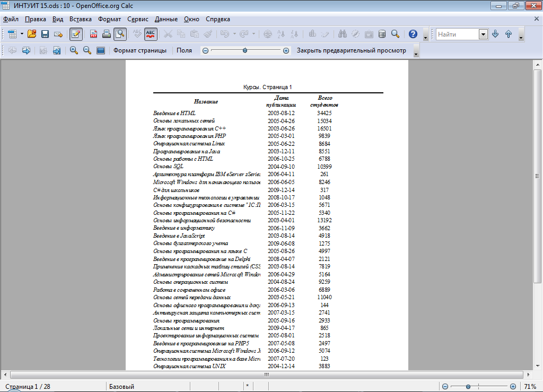Click the Sort Descending icon

294,34
